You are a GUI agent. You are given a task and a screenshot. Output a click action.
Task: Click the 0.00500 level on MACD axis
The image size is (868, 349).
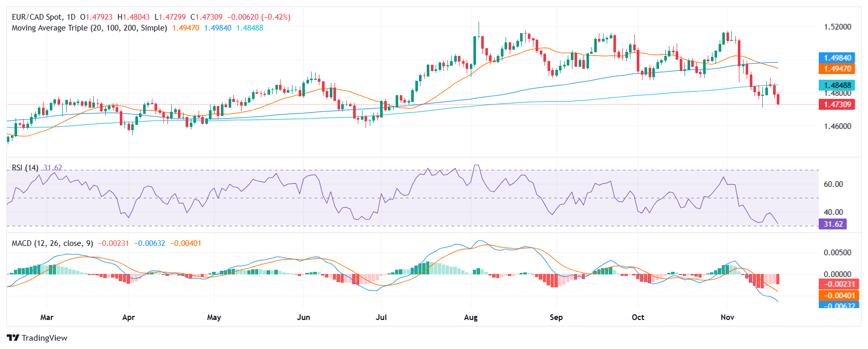tap(837, 253)
